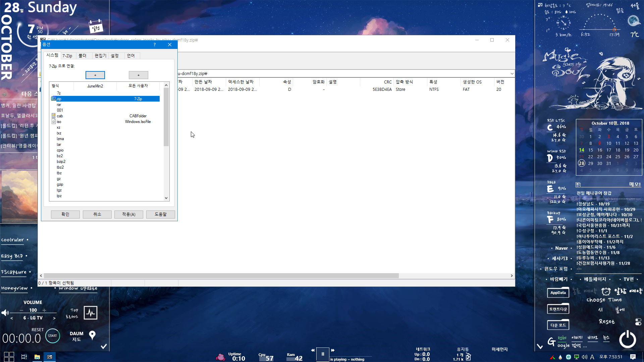Open the DAUM 지도 map pin icon

point(92,335)
